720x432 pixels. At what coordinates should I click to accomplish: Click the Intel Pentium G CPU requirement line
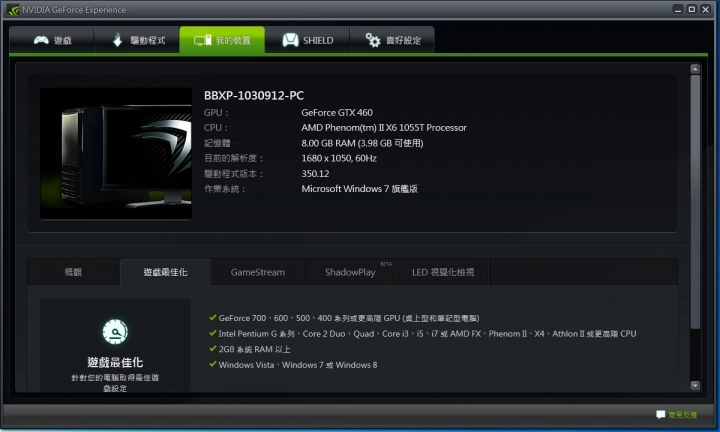click(x=428, y=334)
